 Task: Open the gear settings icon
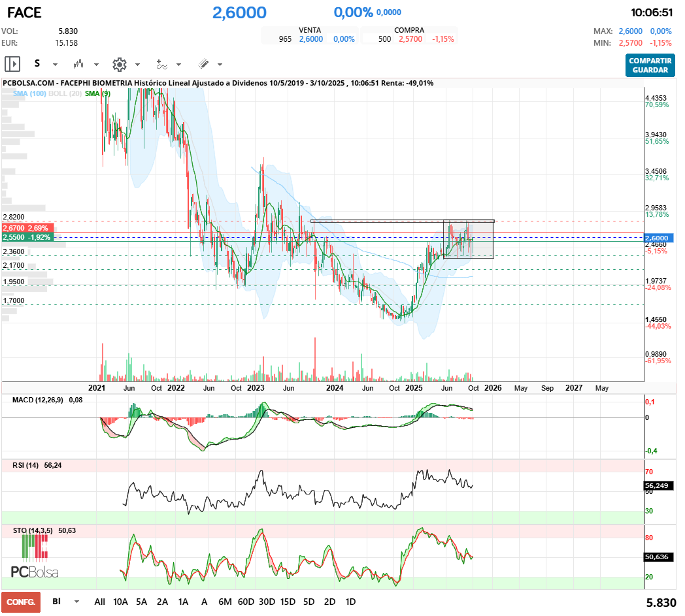coord(119,64)
